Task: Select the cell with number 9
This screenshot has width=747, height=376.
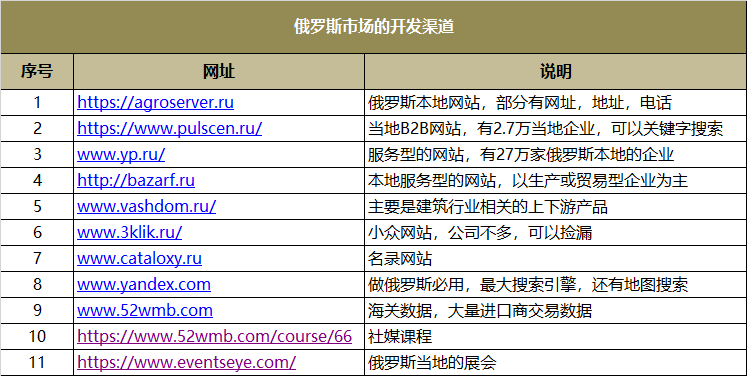Action: (37, 310)
